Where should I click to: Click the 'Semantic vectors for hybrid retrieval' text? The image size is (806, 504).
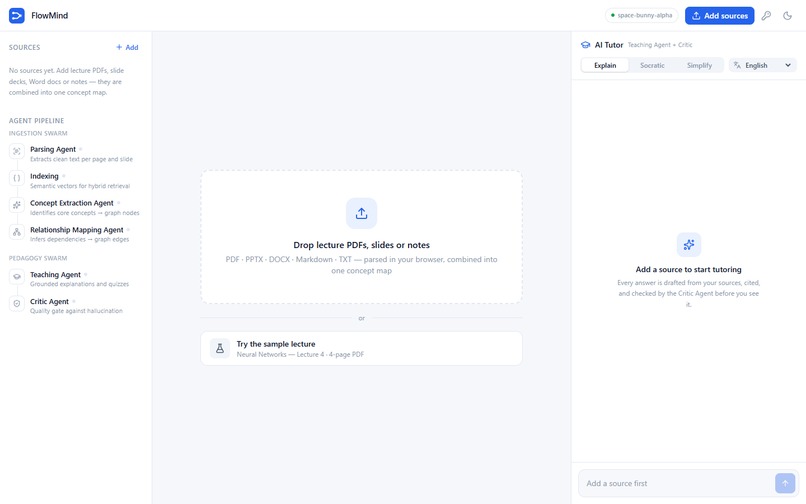[80, 186]
